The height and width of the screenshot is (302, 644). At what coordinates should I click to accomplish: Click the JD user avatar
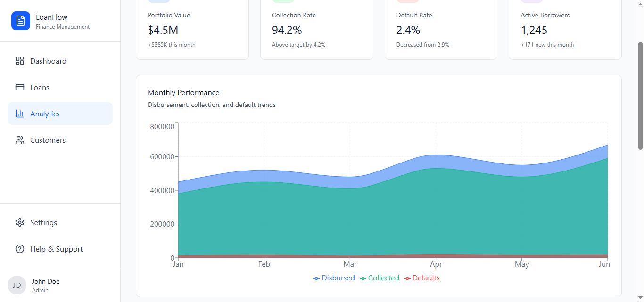(x=17, y=285)
